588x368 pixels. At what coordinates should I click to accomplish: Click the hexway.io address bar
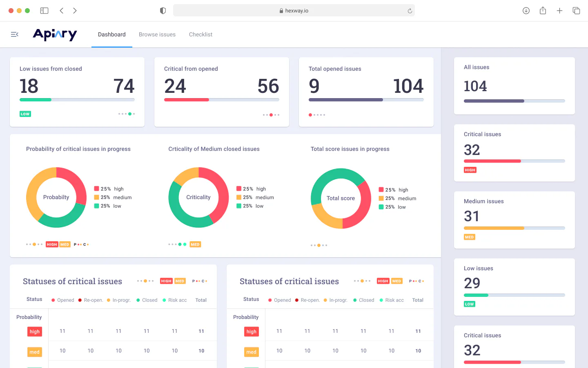[x=294, y=11]
